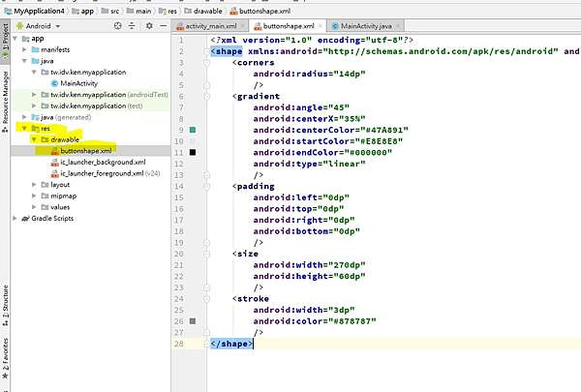Screen dimensions: 581x392
Task: Collapse the res folder arrow
Action: [24, 128]
